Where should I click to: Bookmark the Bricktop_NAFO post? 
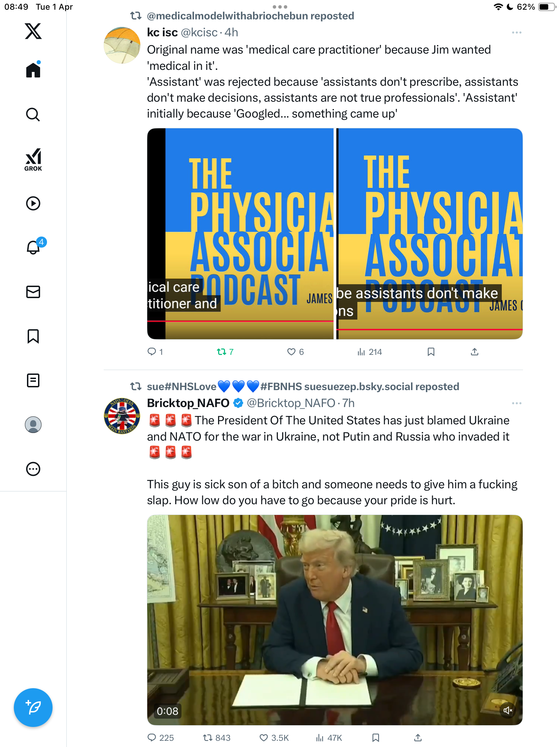(x=376, y=738)
